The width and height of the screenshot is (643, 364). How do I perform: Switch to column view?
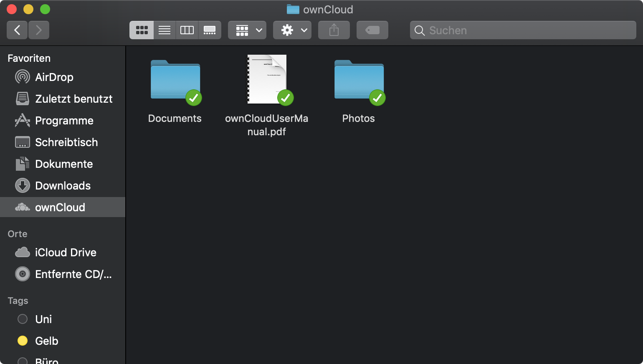click(187, 30)
